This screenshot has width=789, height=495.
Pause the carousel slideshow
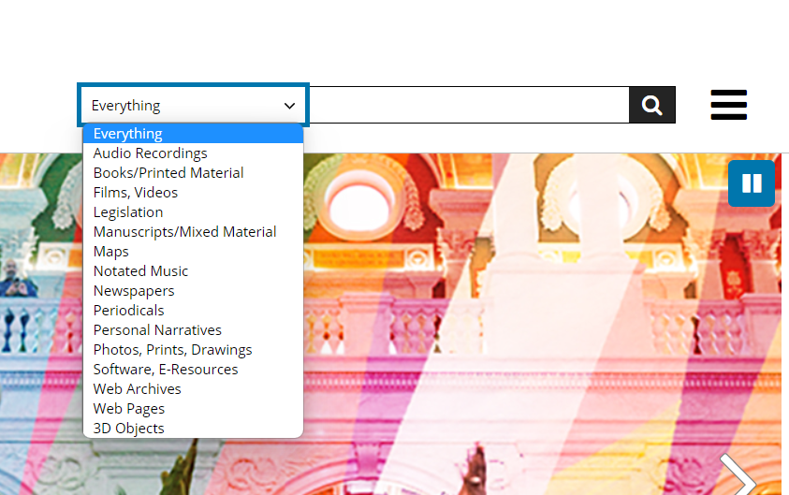(x=751, y=184)
